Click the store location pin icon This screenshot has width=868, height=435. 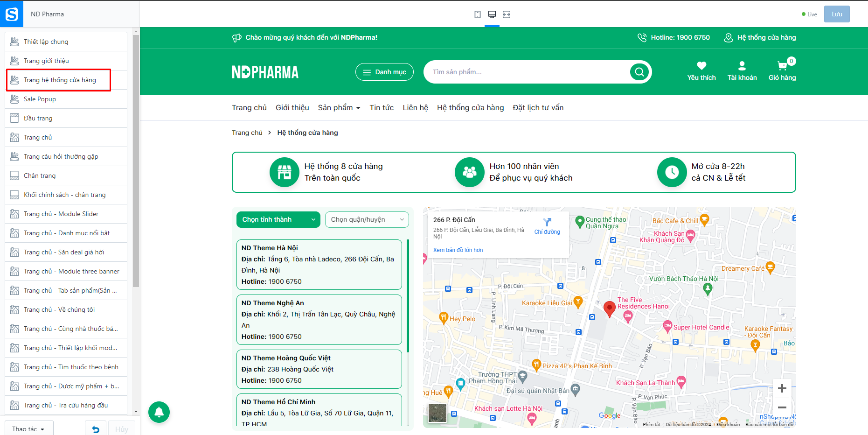click(728, 38)
